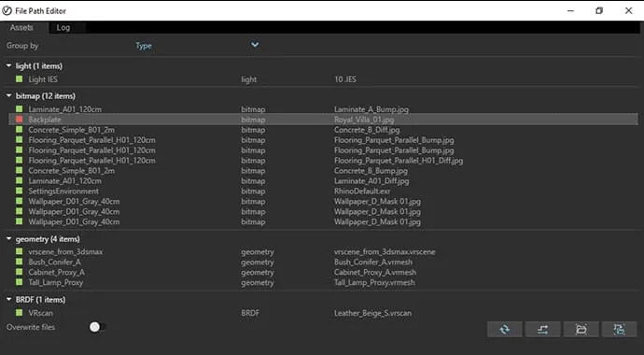Click the vrscene_from_3dsmax.vrscene file name
Viewport: 644px width, 355px height.
[385, 252]
